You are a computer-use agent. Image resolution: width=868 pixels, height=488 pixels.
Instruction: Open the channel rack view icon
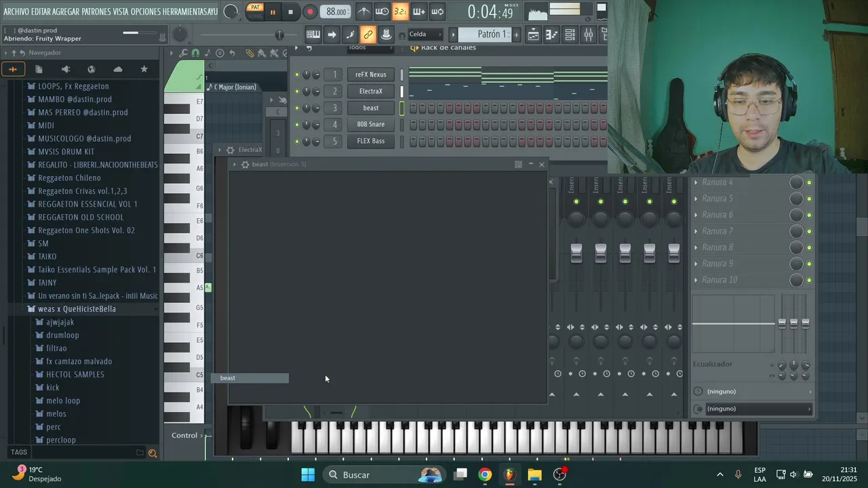click(570, 35)
